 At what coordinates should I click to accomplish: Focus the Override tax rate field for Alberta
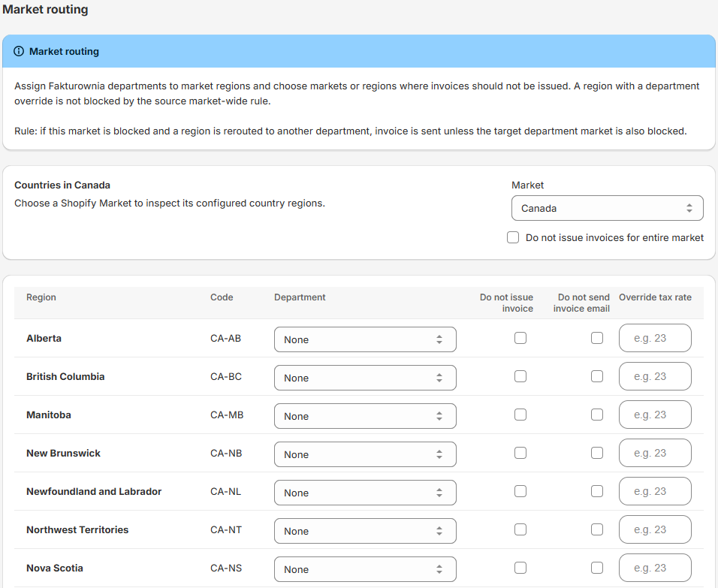click(655, 338)
